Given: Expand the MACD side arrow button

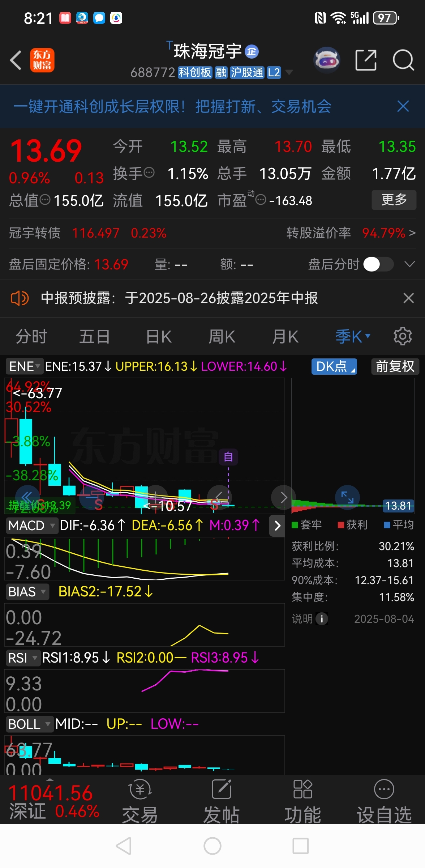Looking at the screenshot, I should point(277,526).
